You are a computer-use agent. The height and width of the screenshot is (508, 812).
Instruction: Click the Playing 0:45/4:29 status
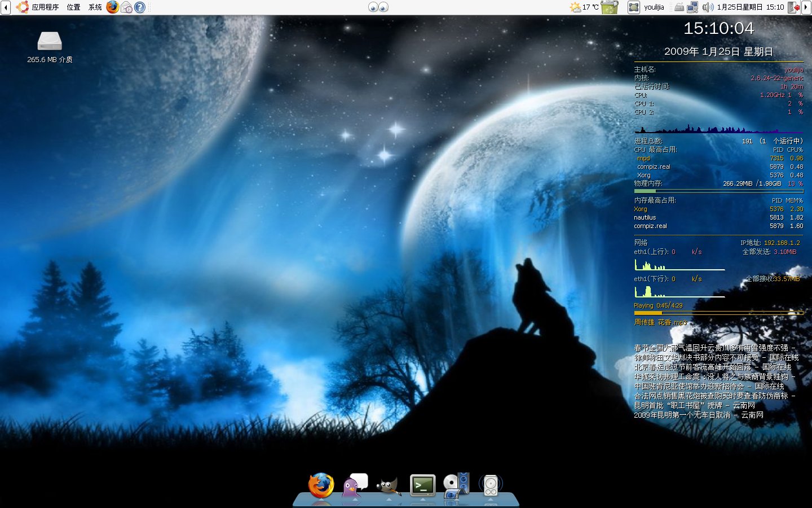click(658, 305)
